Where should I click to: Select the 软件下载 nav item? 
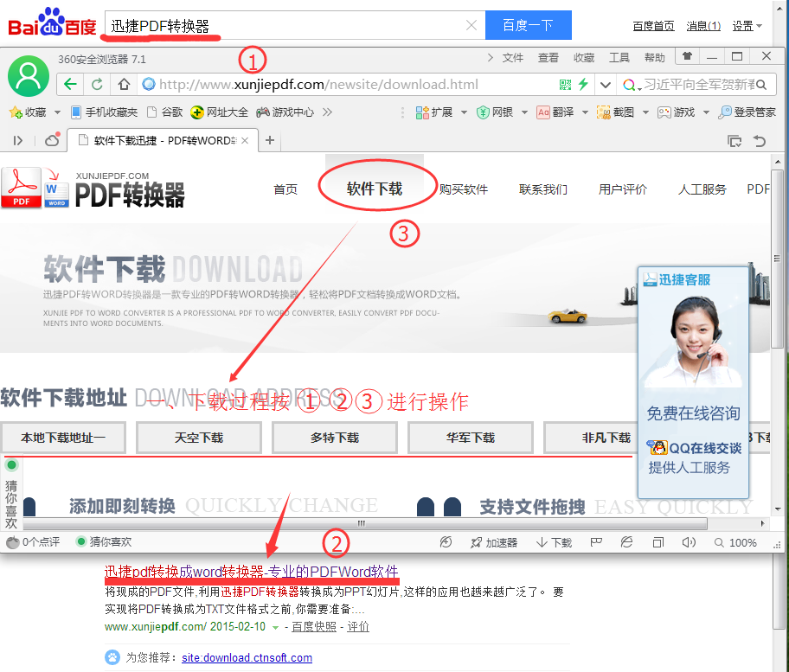375,189
